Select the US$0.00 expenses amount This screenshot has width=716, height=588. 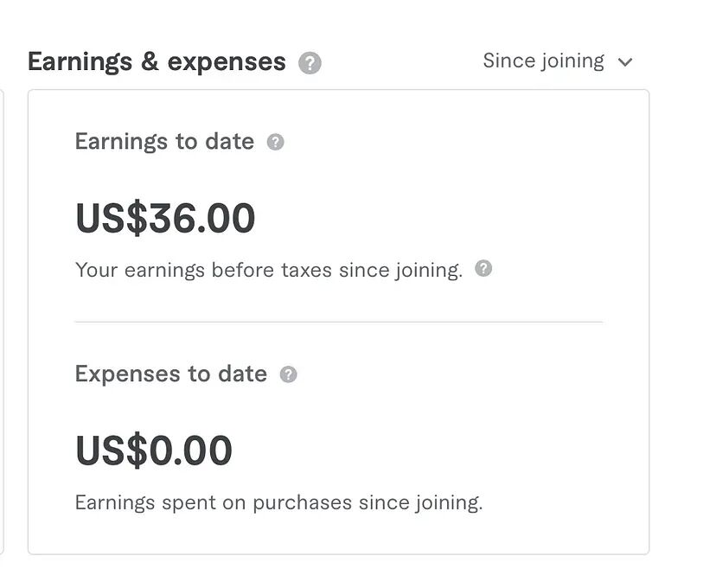[x=154, y=451]
